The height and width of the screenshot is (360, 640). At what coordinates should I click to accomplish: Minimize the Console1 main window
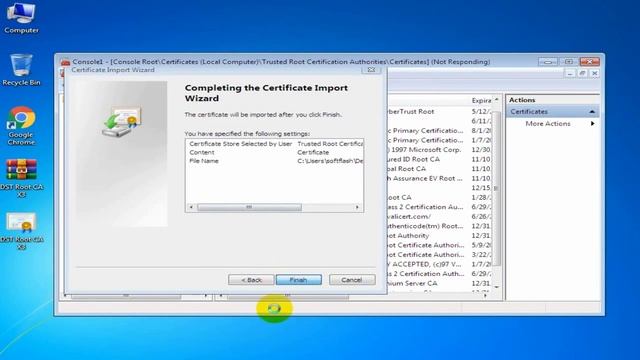point(548,62)
